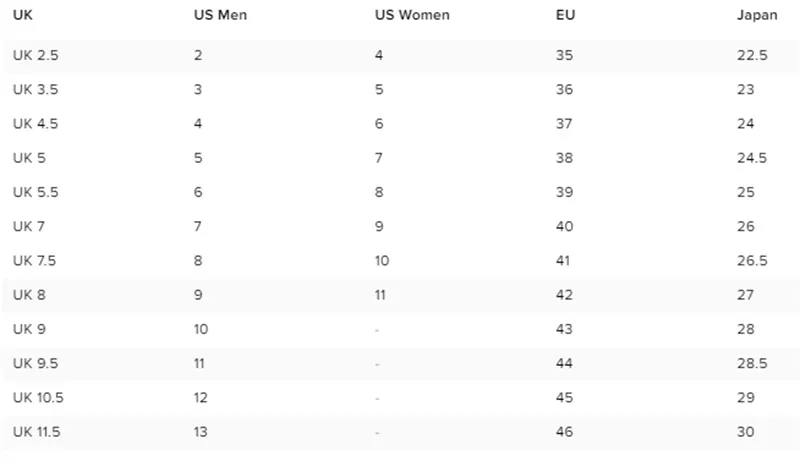Image resolution: width=800 pixels, height=461 pixels.
Task: Select the UK 11.5 row label
Action: pos(37,432)
